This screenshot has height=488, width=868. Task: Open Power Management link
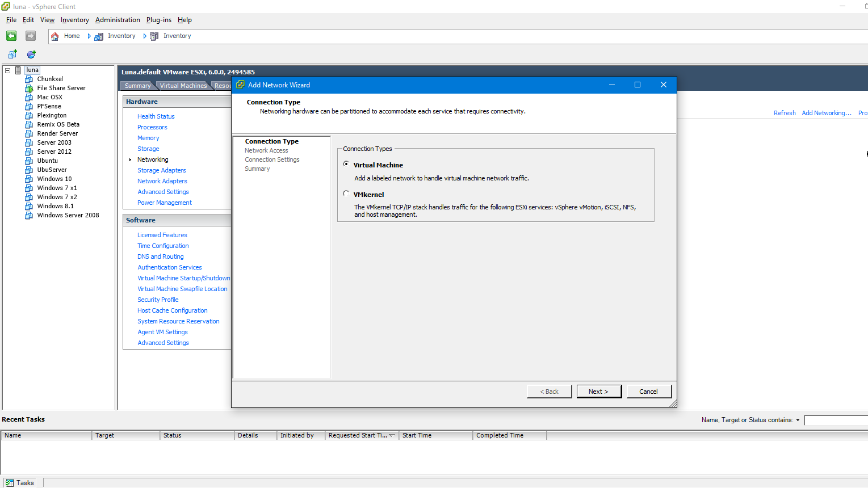coord(165,203)
